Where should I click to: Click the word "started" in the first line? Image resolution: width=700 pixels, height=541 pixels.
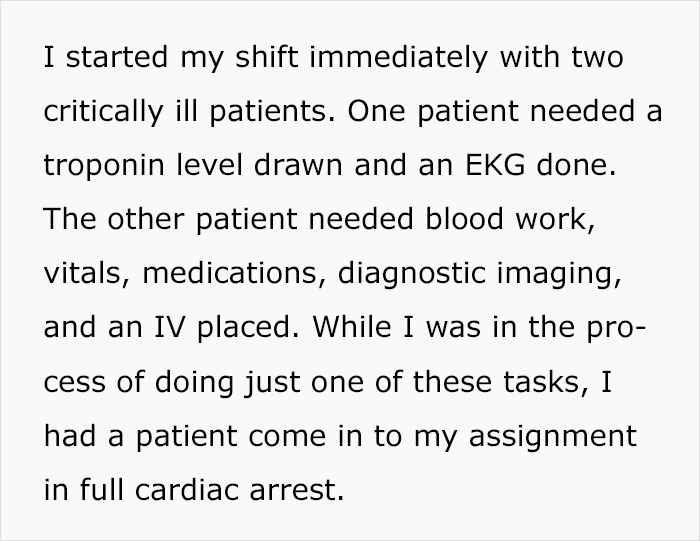click(x=107, y=59)
